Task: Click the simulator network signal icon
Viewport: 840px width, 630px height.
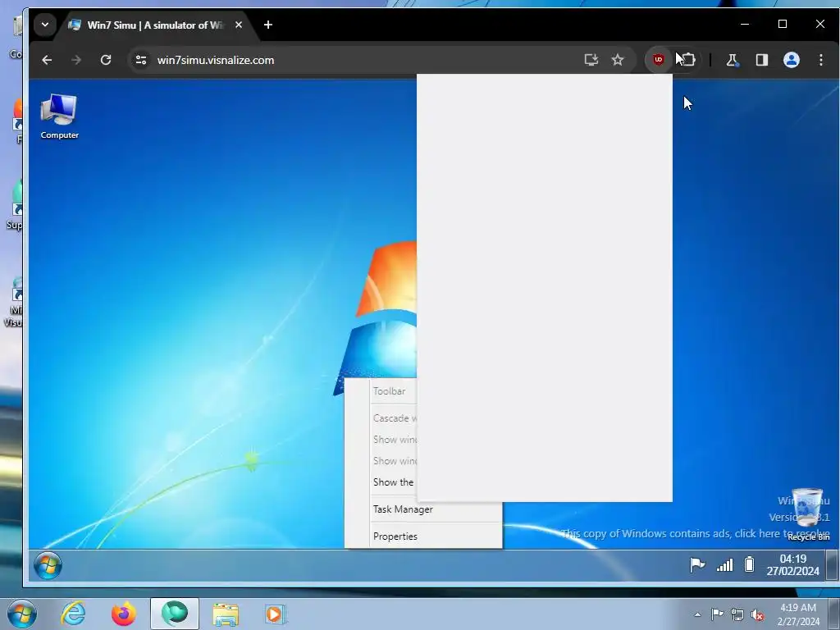Action: point(725,564)
